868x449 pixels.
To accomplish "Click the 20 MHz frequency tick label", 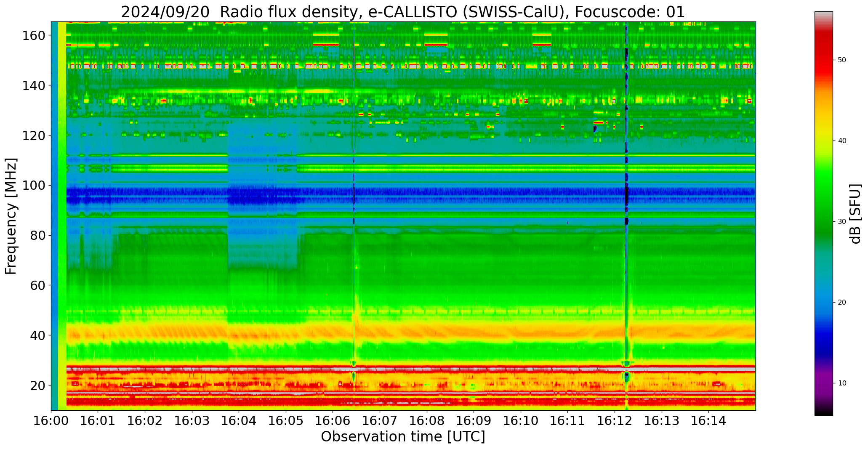I will (x=37, y=385).
